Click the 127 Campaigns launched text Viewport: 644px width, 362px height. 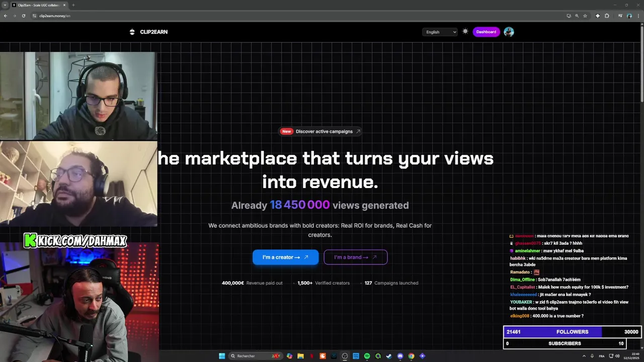click(x=391, y=283)
